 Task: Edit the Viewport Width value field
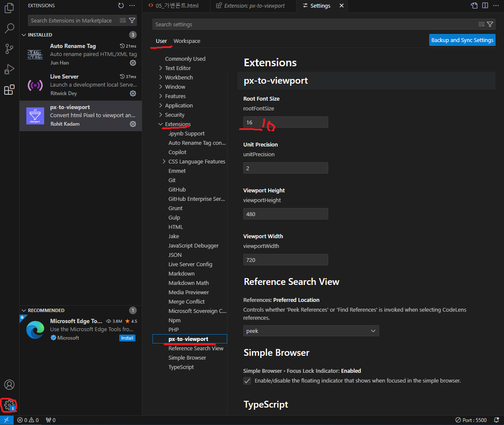(285, 260)
